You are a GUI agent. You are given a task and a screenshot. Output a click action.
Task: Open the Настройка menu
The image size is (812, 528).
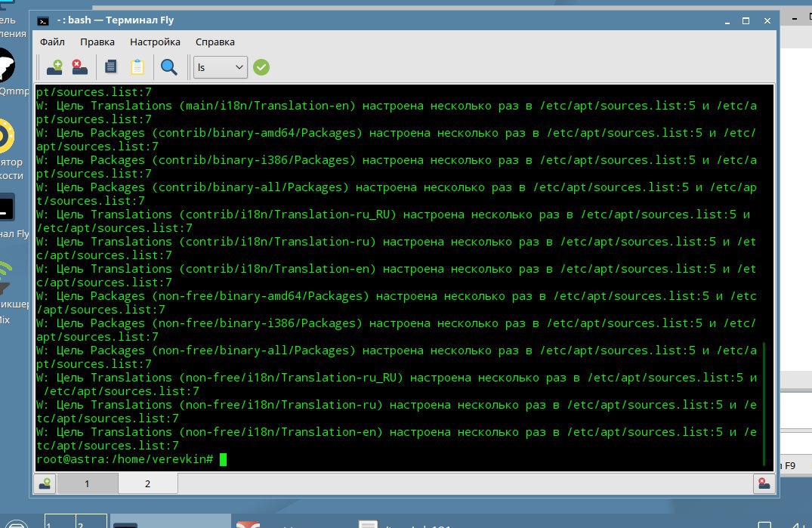click(155, 42)
